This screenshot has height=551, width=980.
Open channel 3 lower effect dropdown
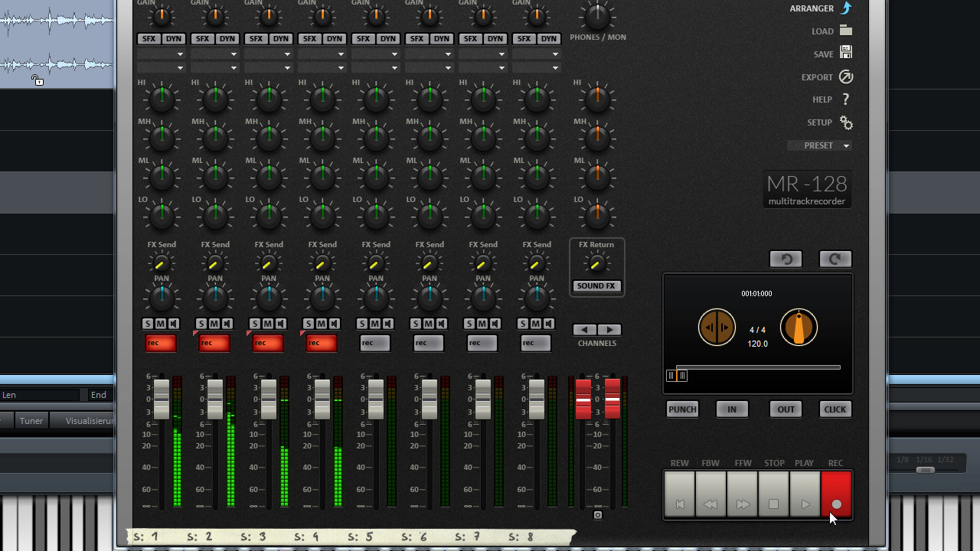[x=268, y=68]
